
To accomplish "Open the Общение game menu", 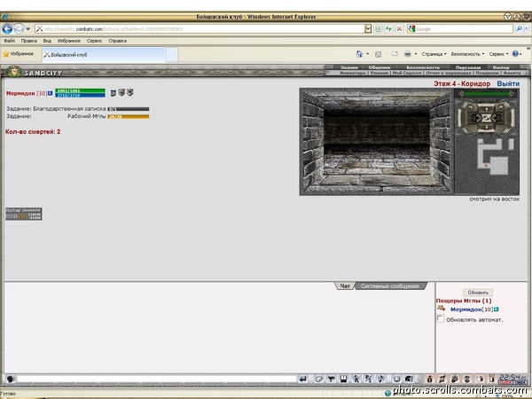I will (379, 67).
